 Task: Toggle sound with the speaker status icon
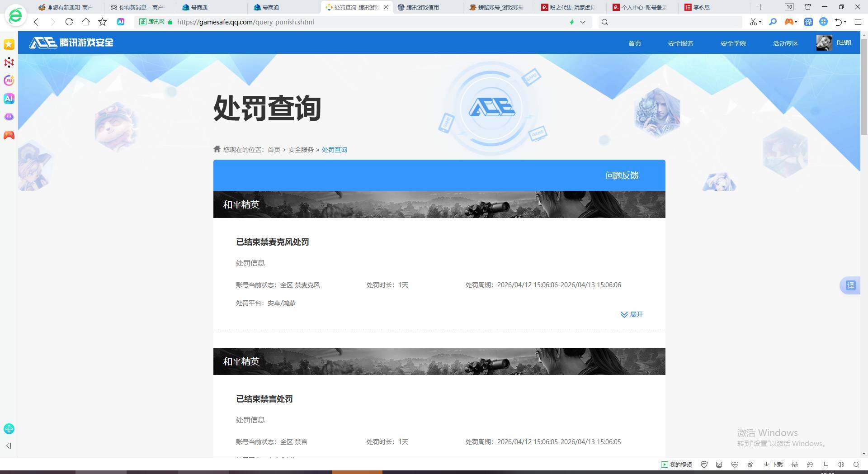coord(840,465)
